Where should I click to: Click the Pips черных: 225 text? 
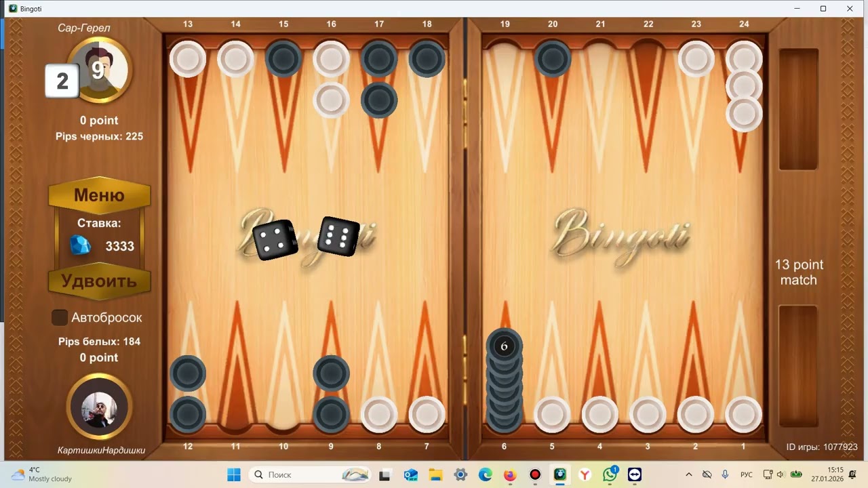click(99, 136)
